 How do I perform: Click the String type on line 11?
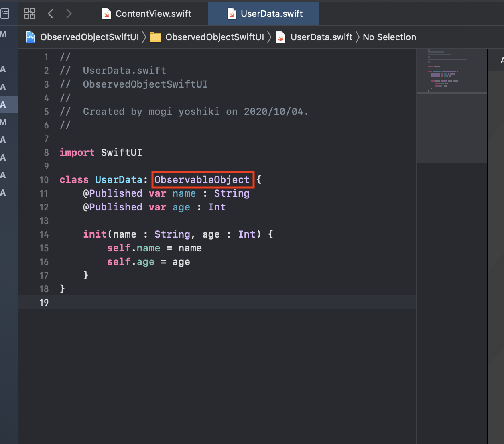[x=232, y=193]
